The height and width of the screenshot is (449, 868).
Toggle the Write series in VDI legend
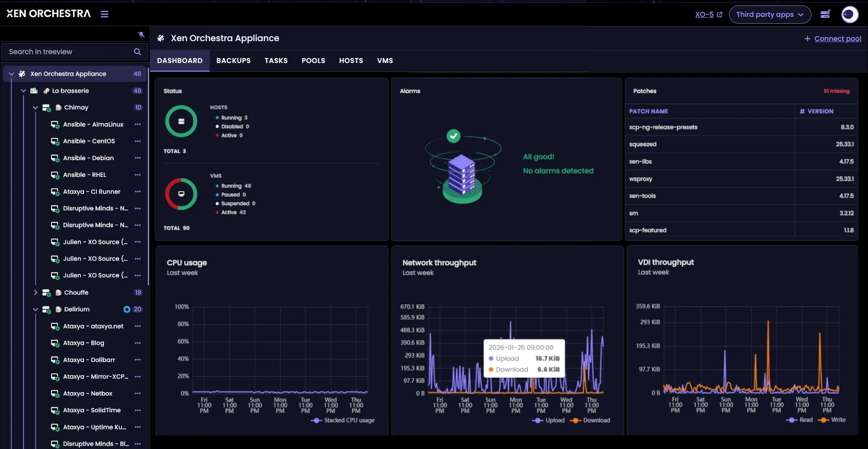[x=832, y=420]
